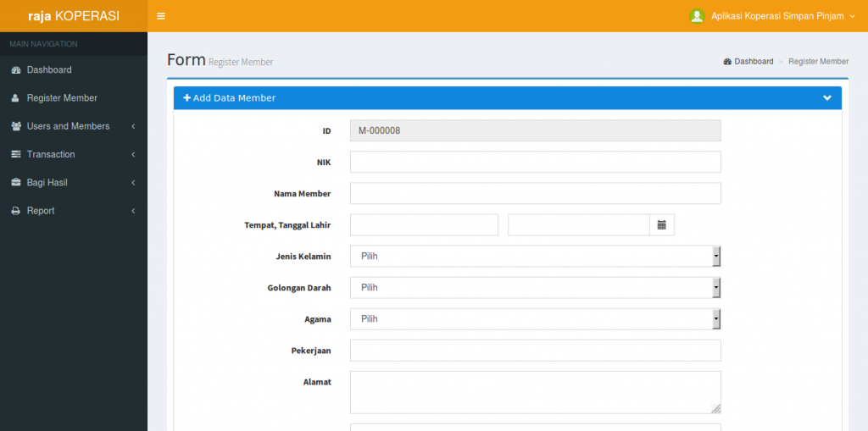Screen dimensions: 868x431
Task: Go to Dashboard via breadcrumb link
Action: [x=748, y=62]
